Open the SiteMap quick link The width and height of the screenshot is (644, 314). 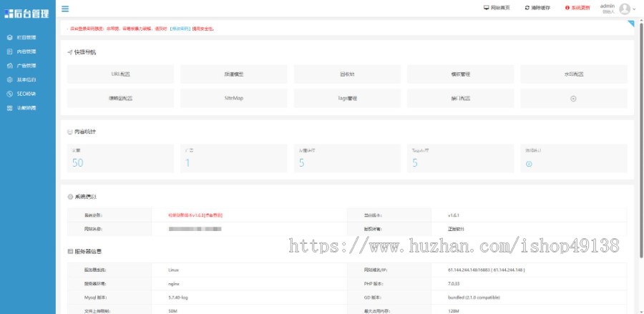[x=234, y=99]
